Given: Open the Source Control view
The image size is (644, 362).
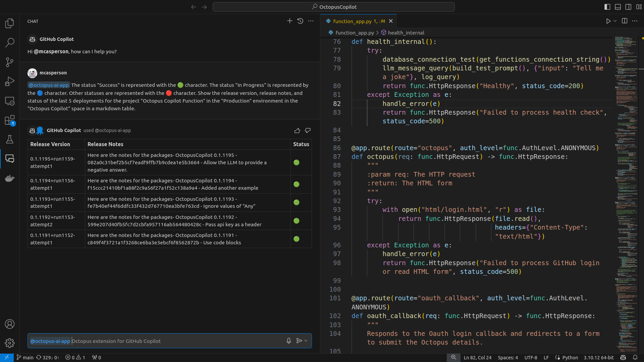Looking at the screenshot, I should click(x=9, y=62).
